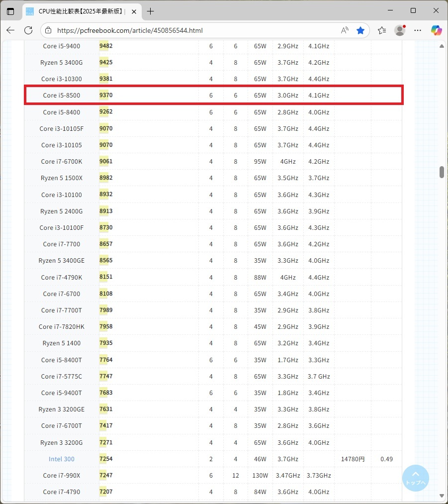Click the Core i5-9400 name cell
Screen dimensions: 448x504
(61, 46)
